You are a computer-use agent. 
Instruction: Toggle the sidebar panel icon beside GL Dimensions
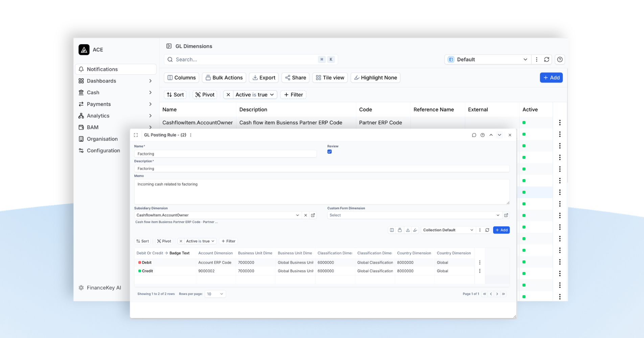pyautogui.click(x=169, y=46)
